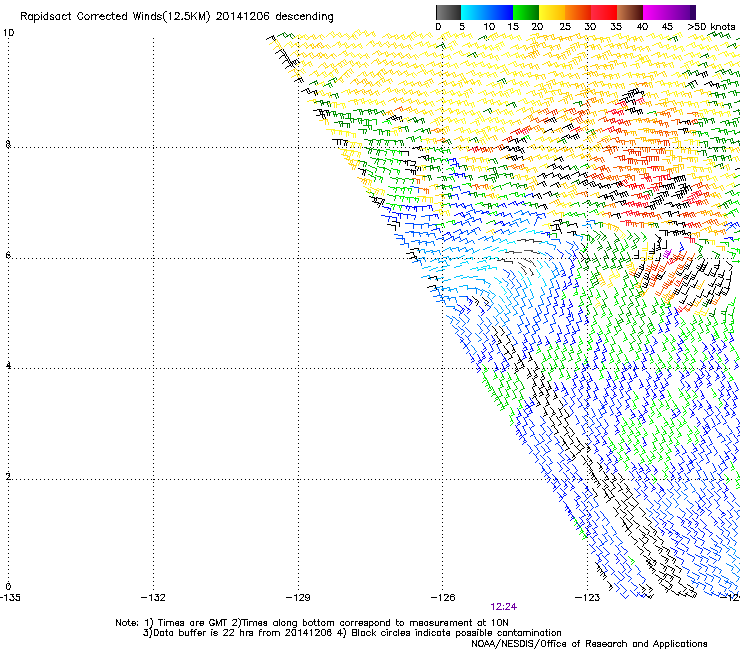Click the 0 latitude axis label
Viewport: 740px width, 650px height.
(8, 587)
